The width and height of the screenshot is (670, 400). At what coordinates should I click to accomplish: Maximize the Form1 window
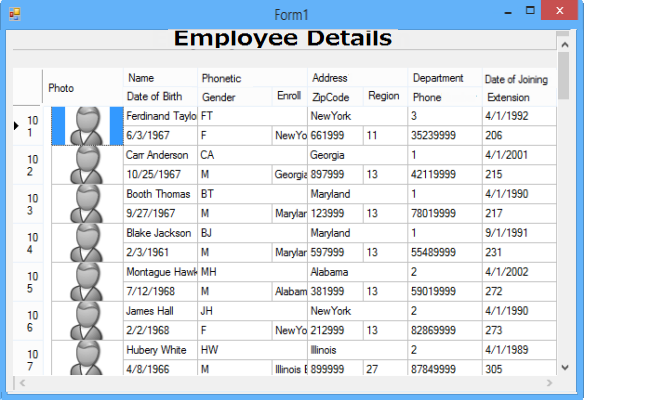tap(530, 10)
